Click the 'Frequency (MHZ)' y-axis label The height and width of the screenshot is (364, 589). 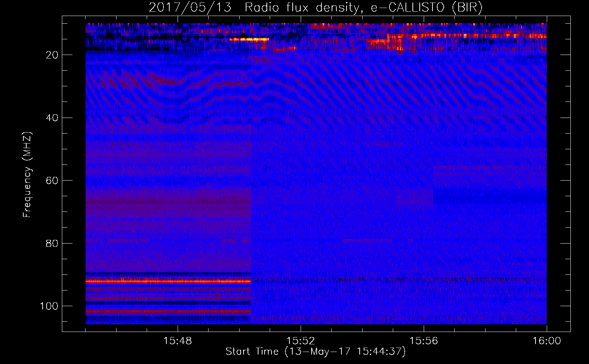tap(27, 174)
